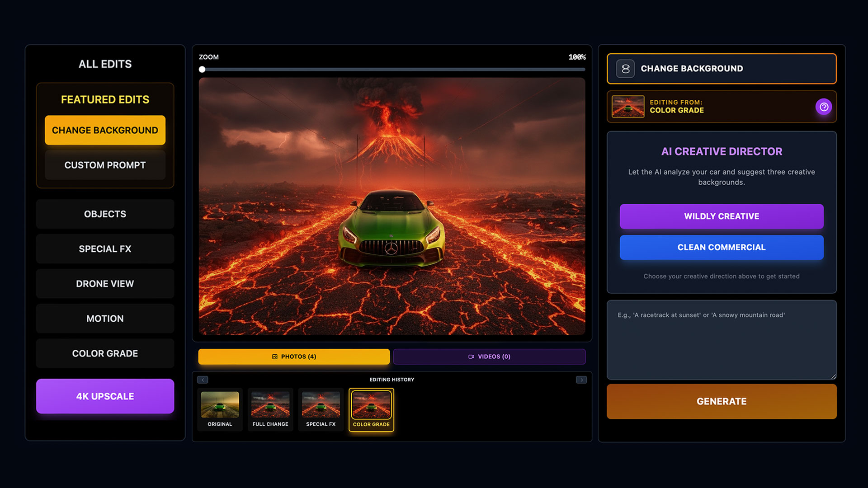Screen dimensions: 868x488
Task: Click the left arrow in Editing History
Action: 202,380
